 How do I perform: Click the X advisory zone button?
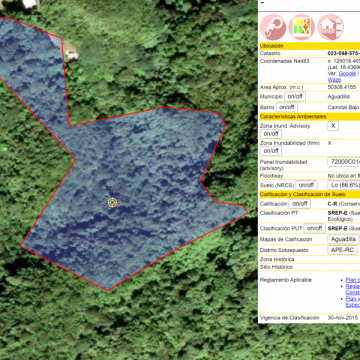(333, 126)
